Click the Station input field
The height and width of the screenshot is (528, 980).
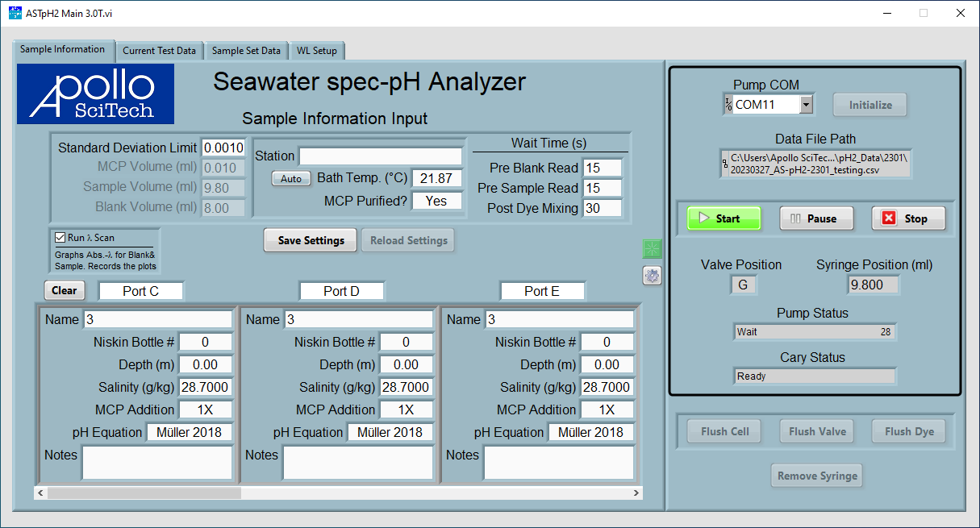[x=380, y=156]
